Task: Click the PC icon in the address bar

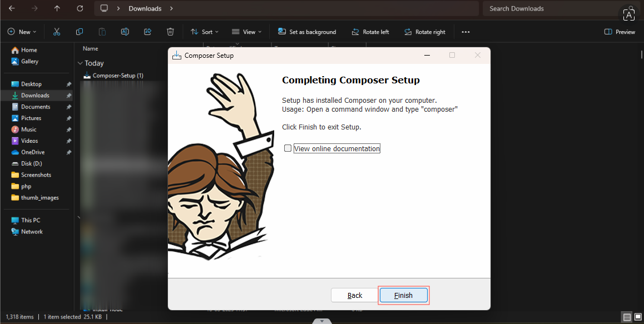Action: [104, 8]
